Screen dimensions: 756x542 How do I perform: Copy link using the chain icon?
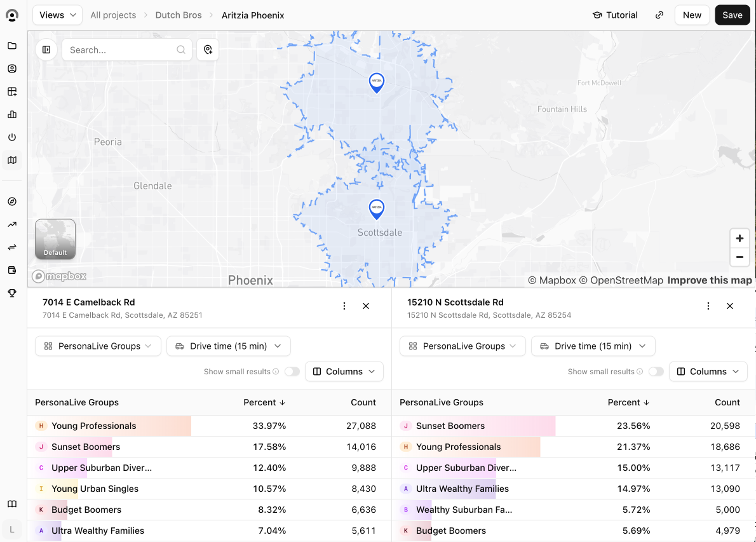click(659, 15)
